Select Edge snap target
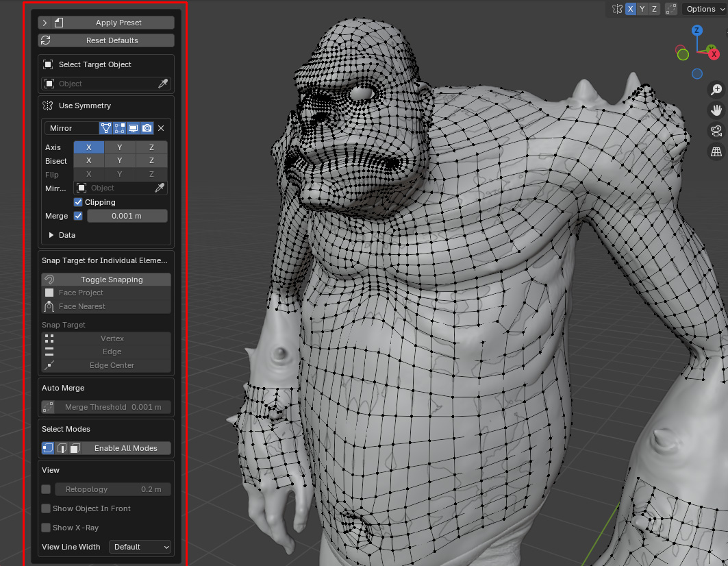Viewport: 728px width, 566px height. (106, 352)
